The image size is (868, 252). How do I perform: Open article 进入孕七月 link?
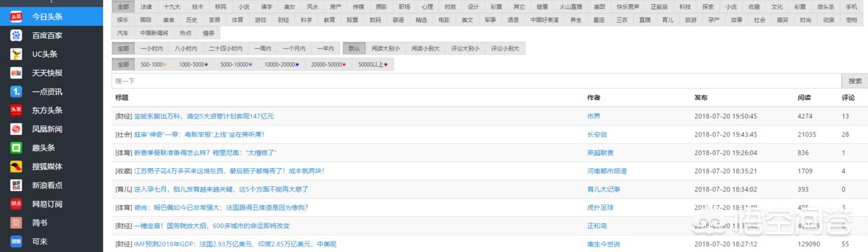coord(221,189)
